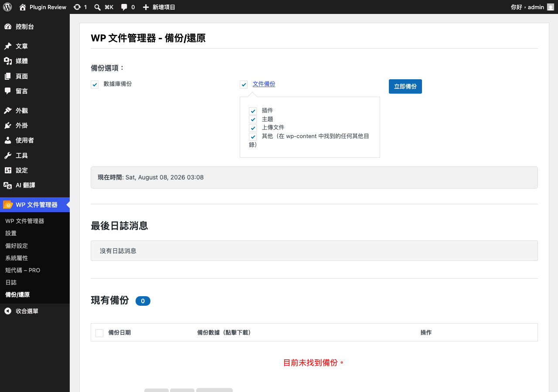The width and height of the screenshot is (558, 392).
Task: Click the 設定 sliders icon
Action: click(x=8, y=170)
